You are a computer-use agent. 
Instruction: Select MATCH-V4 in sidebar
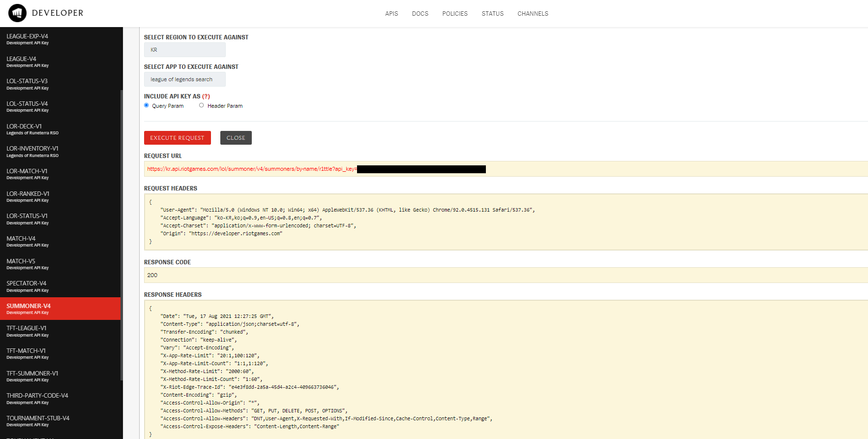click(60, 241)
